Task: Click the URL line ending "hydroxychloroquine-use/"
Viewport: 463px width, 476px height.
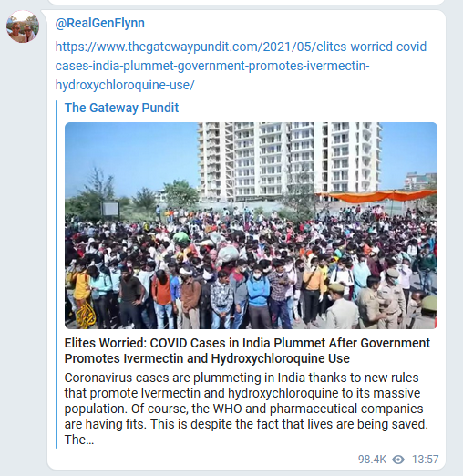Action: click(125, 85)
